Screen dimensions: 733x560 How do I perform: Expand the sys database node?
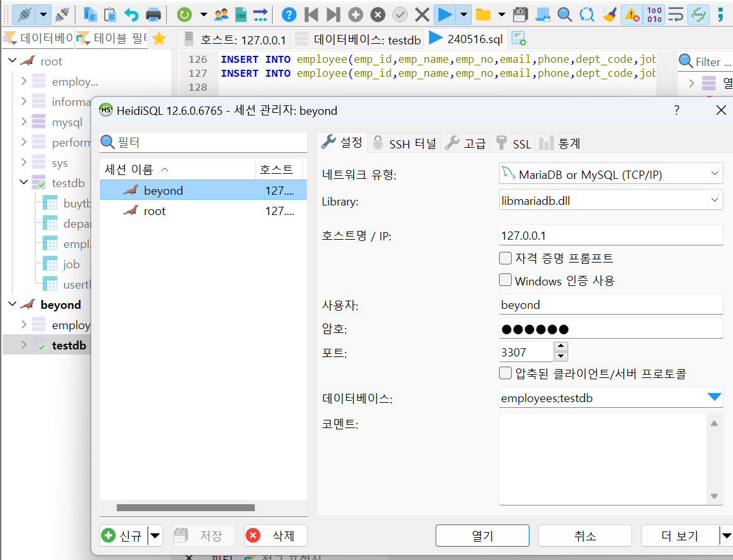(x=24, y=162)
